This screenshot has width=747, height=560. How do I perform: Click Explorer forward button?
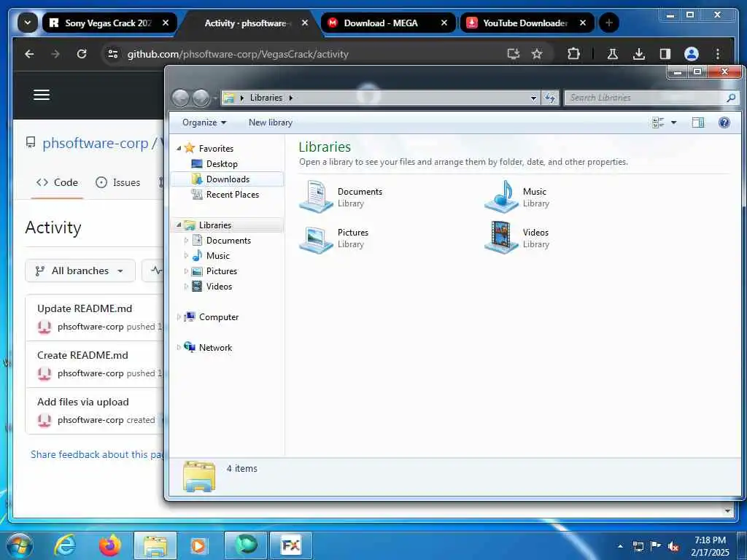coord(201,98)
